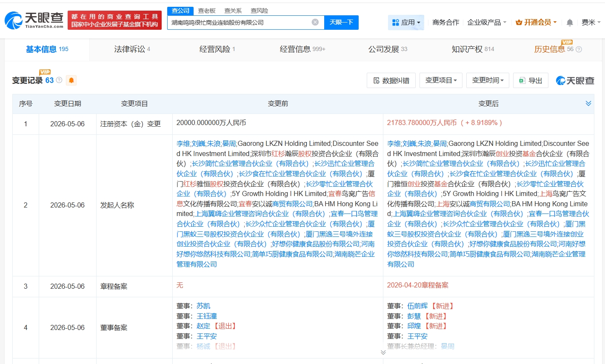This screenshot has width=605, height=364.
Task: Open the 变更项目 filter dropdown
Action: pyautogui.click(x=441, y=80)
